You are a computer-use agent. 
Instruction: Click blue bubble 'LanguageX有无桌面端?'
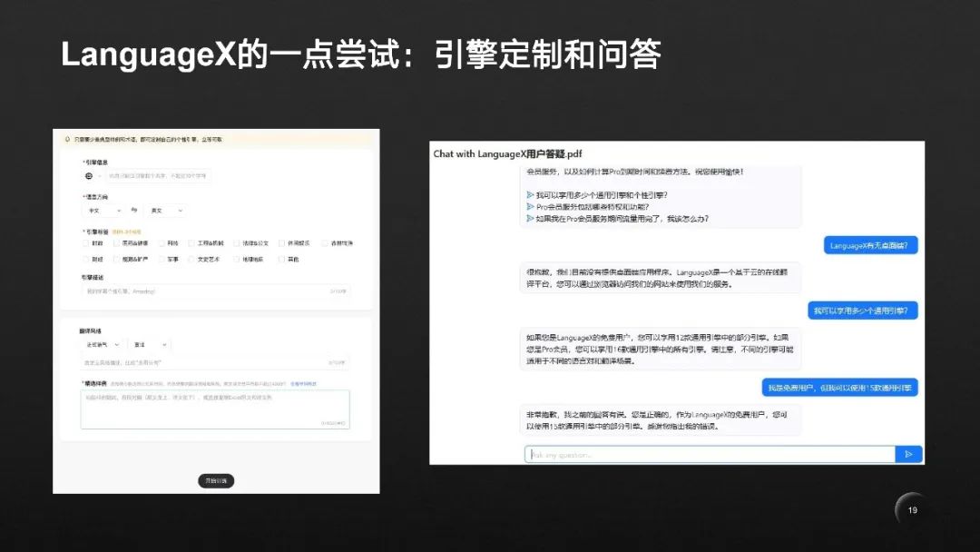point(869,246)
